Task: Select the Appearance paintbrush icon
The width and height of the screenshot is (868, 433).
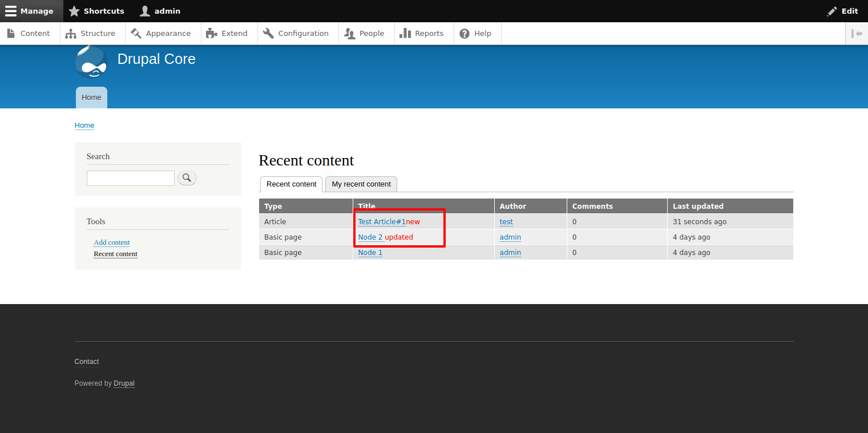Action: point(136,33)
